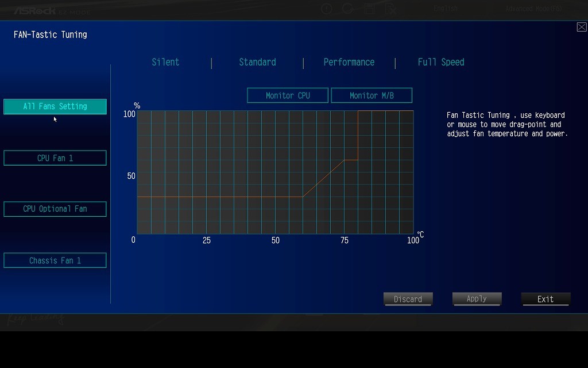Click the dimmed load-defaults circular arrow icon
The width and height of the screenshot is (588, 368).
point(347,8)
